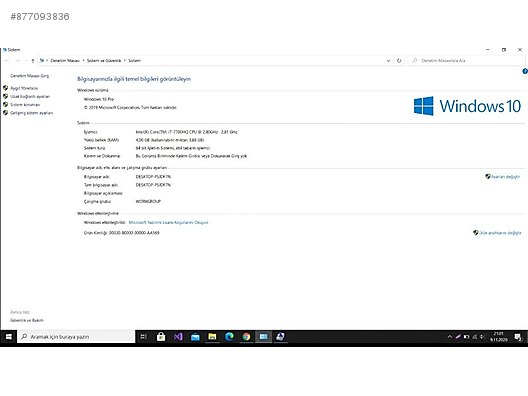
Task: Click Sistem breadcrumb in address bar
Action: [134, 61]
